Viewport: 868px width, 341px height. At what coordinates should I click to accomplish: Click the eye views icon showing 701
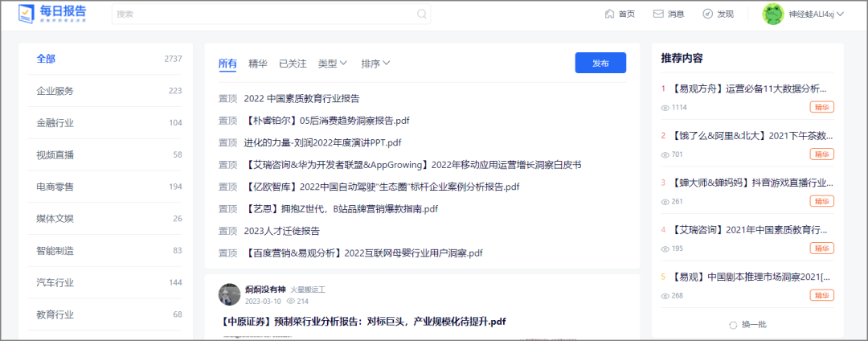tap(665, 154)
